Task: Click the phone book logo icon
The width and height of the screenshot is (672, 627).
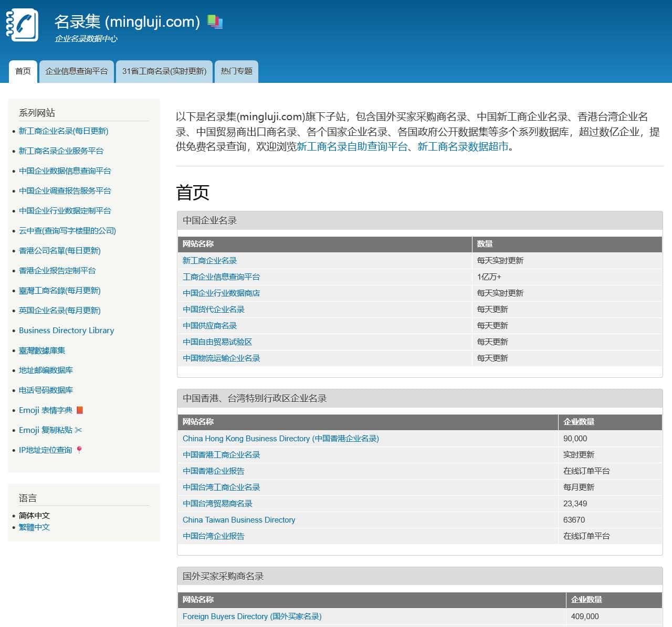Action: point(22,25)
